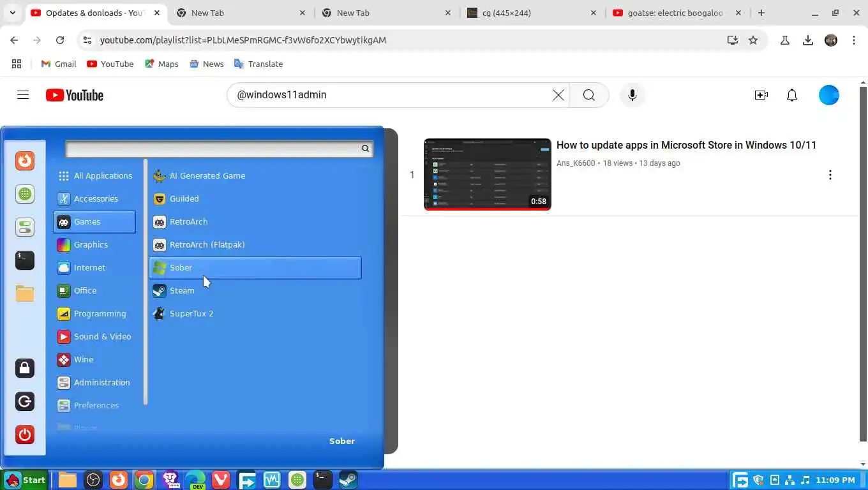Image resolution: width=868 pixels, height=490 pixels.
Task: Open OBS Studio from the taskbar
Action: coord(93,480)
